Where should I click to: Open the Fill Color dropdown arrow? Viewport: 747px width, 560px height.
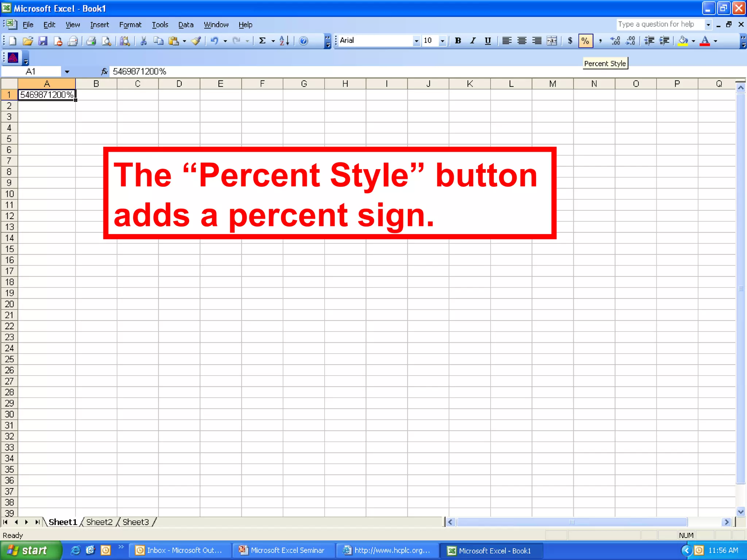click(693, 41)
